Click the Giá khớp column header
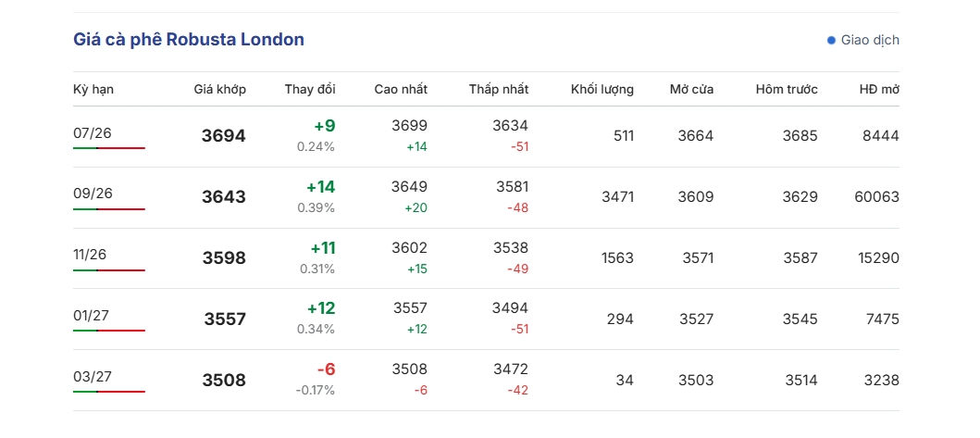Screen dimensions: 980x438 (x=219, y=90)
